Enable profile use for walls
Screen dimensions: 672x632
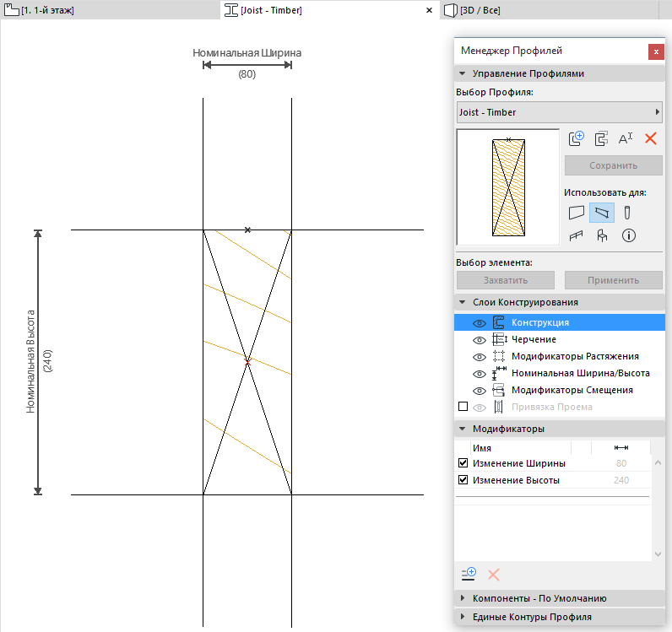(x=577, y=212)
